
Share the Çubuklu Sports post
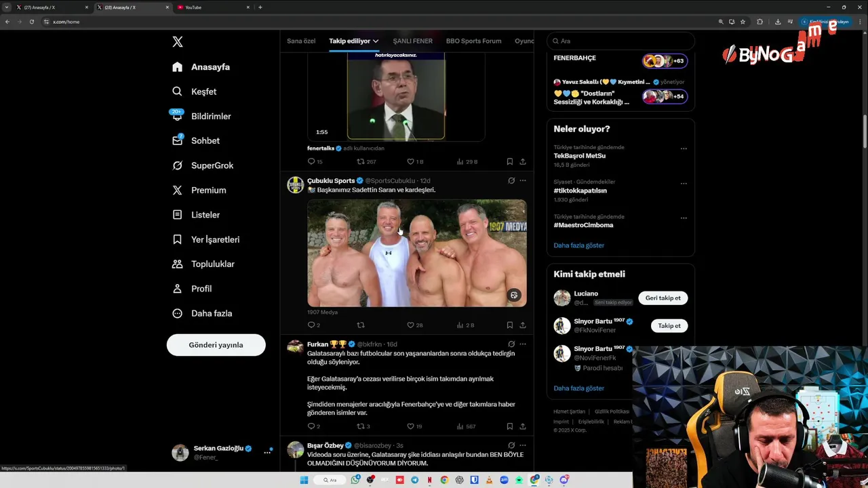(523, 325)
